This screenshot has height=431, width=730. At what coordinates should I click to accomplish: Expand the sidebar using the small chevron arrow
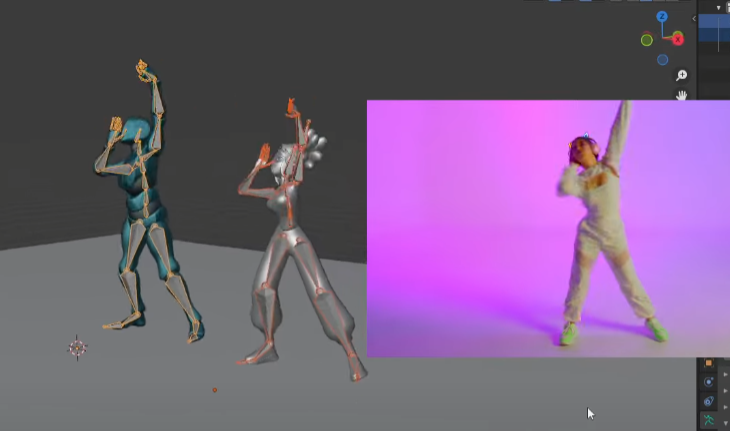click(x=694, y=18)
